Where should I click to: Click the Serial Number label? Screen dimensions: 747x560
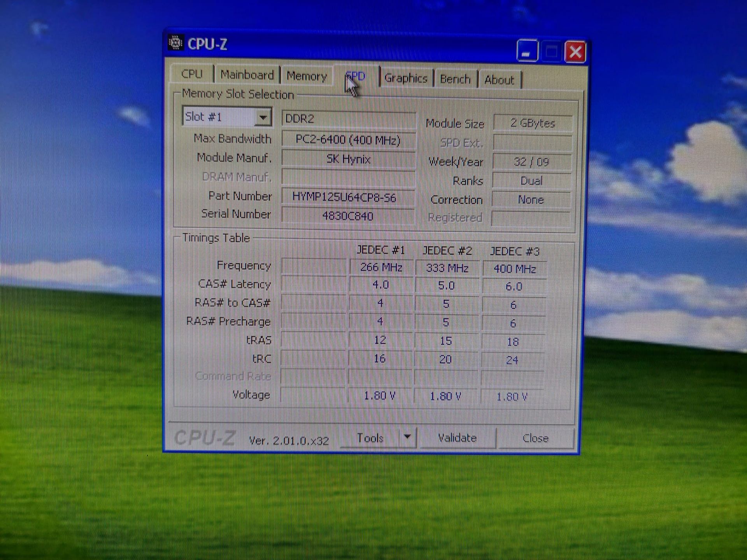(x=236, y=214)
